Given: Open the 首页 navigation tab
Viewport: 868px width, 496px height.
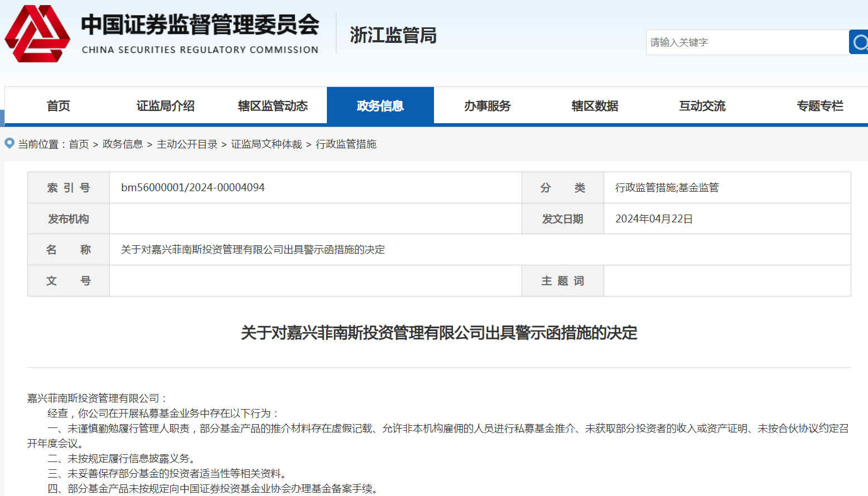Looking at the screenshot, I should click(58, 106).
